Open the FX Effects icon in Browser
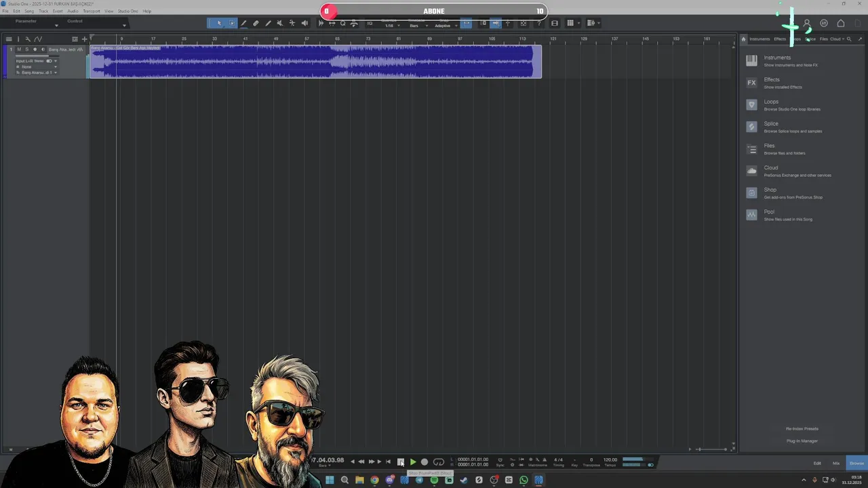This screenshot has width=868, height=488. tap(751, 83)
